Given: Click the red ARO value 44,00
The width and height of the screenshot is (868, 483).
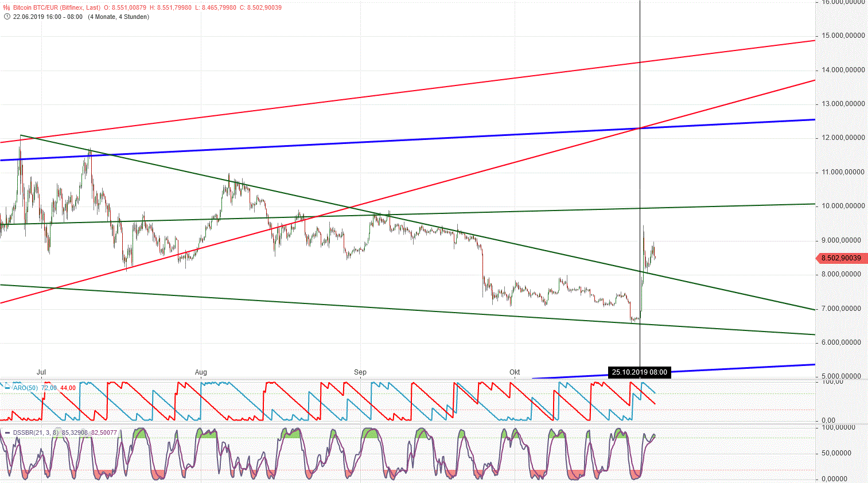Looking at the screenshot, I should (68, 388).
